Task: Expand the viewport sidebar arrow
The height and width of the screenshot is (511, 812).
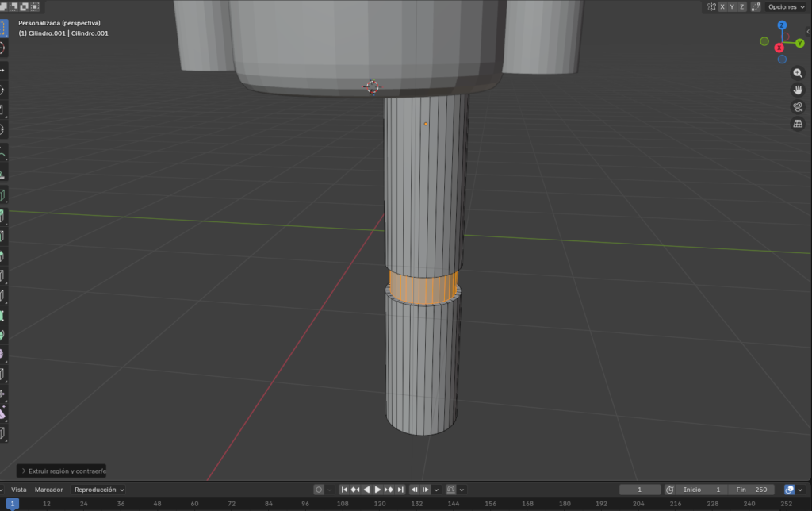Action: [808, 31]
